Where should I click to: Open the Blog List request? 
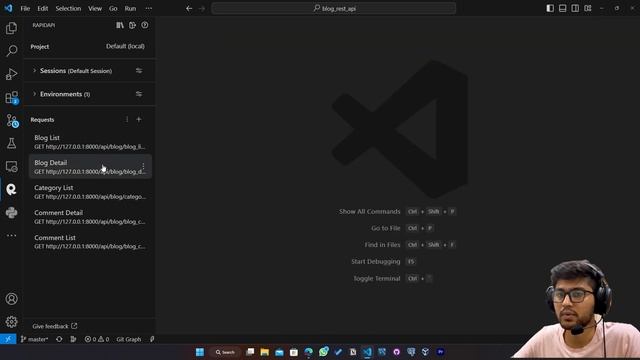[90, 142]
